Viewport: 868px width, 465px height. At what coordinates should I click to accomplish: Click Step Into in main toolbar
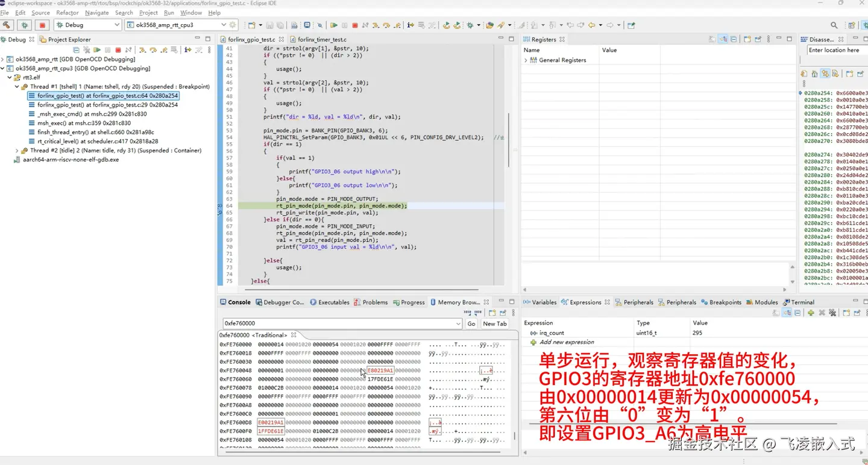tap(375, 25)
